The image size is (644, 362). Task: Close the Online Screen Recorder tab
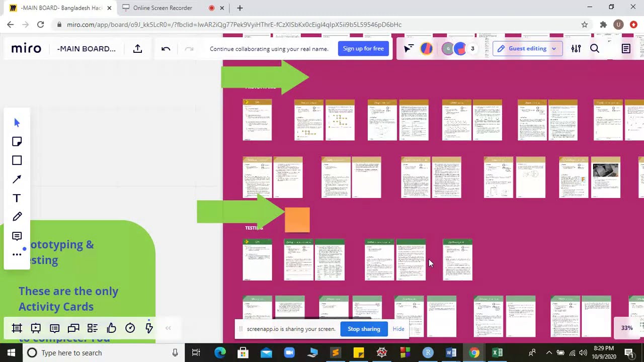tap(222, 8)
